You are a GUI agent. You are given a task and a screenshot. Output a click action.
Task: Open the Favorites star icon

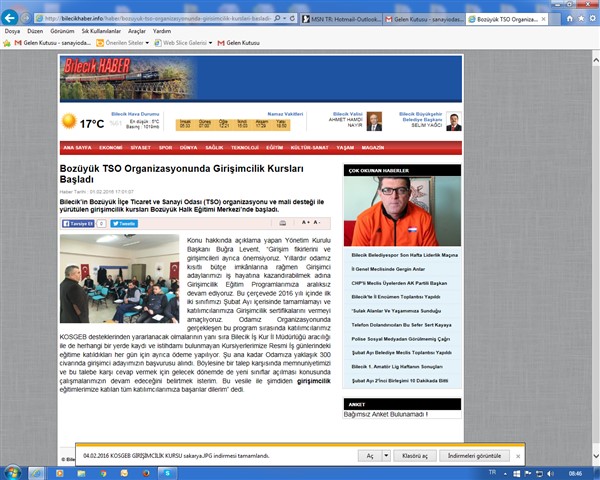[581, 18]
